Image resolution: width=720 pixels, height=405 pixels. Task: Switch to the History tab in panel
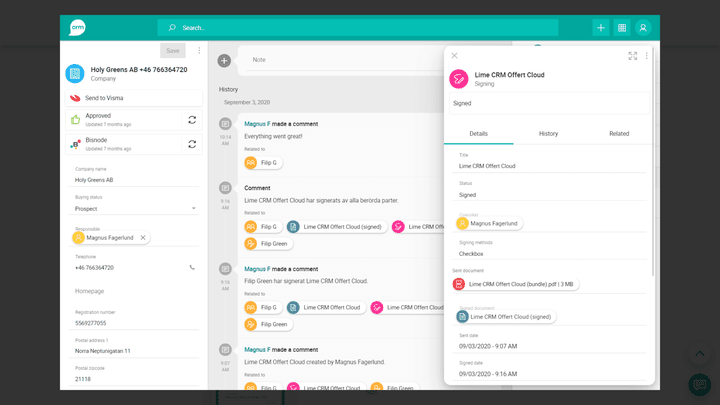(548, 134)
